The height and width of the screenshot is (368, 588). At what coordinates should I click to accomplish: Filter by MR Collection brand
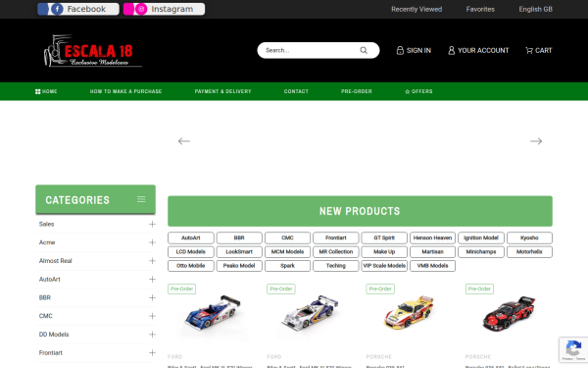(336, 252)
